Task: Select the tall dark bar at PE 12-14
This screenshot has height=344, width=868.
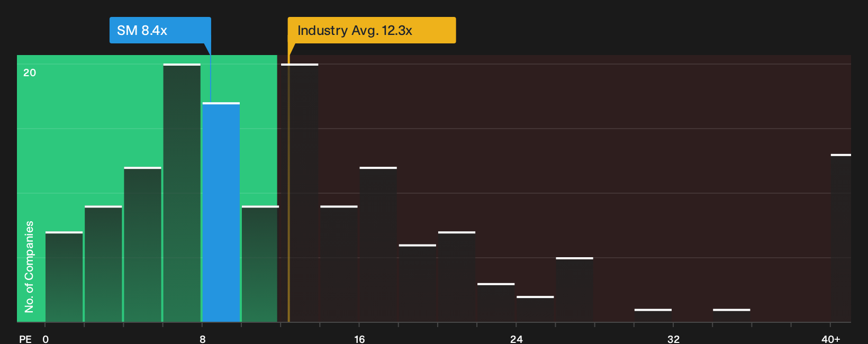Action: [300, 193]
